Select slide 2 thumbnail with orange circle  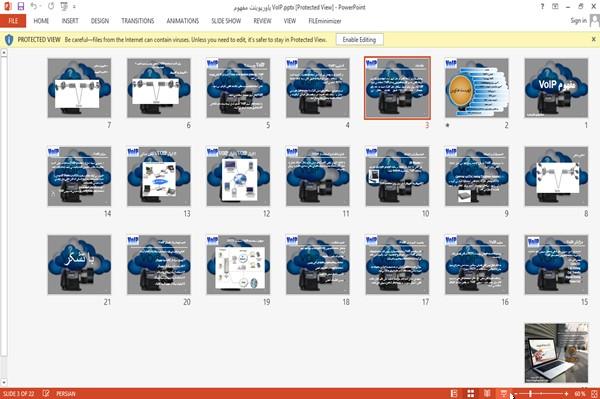(x=477, y=88)
